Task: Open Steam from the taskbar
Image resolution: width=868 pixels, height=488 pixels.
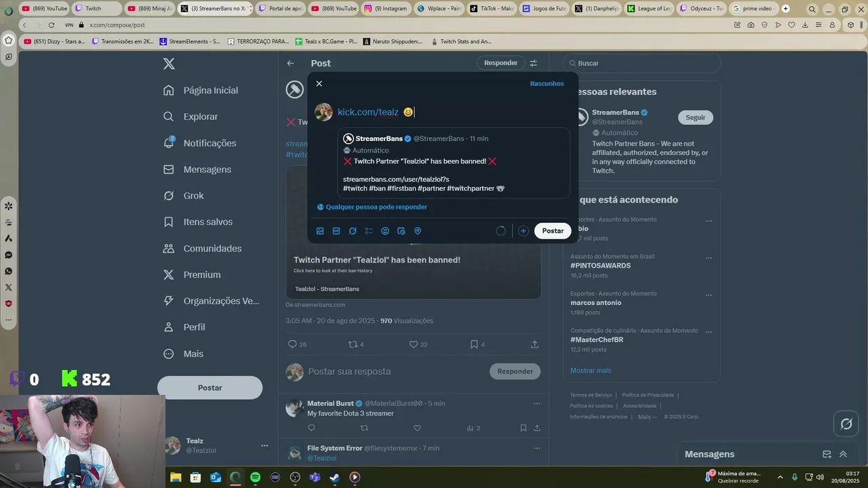Action: click(334, 477)
